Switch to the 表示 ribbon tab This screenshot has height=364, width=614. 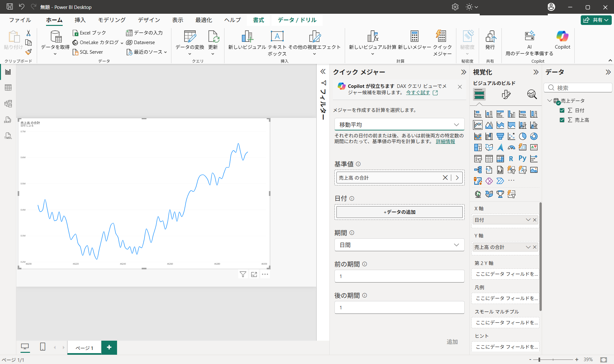point(177,20)
